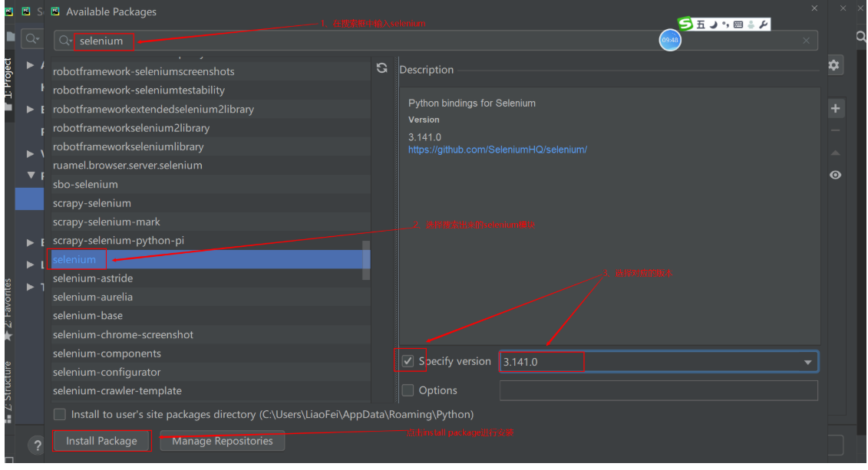This screenshot has height=470, width=868.
Task: Open Sogou input method logo
Action: point(685,24)
